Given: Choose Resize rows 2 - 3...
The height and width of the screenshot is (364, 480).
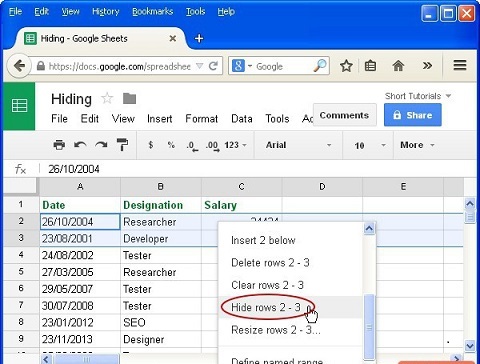Looking at the screenshot, I should coord(291,330).
